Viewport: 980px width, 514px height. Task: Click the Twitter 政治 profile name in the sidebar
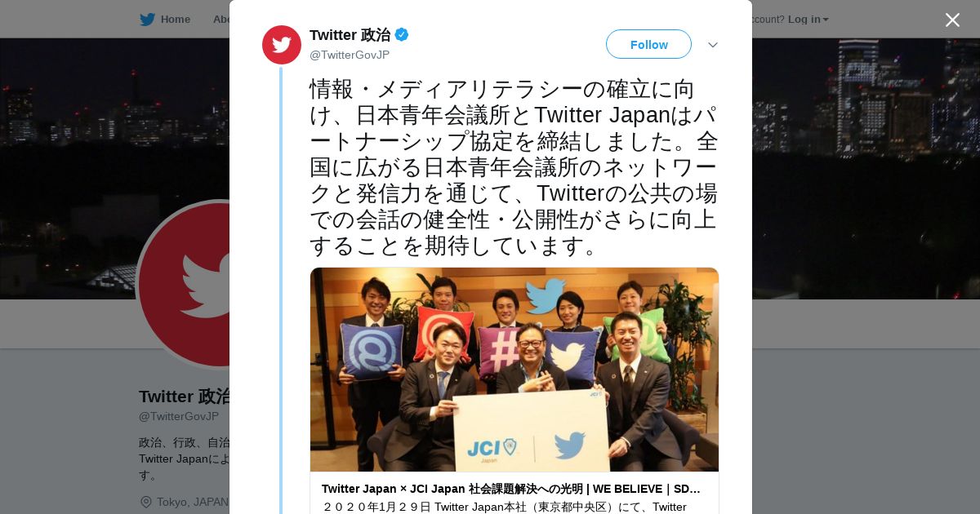[185, 397]
